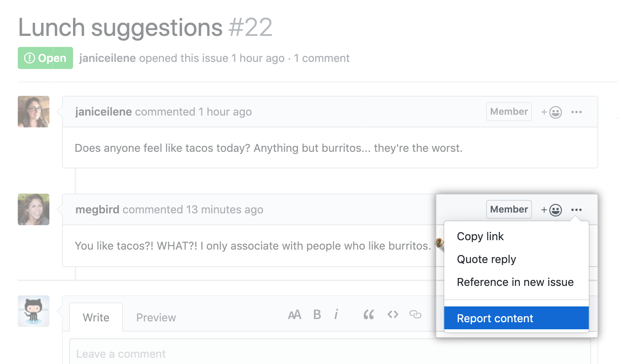The height and width of the screenshot is (364, 618).
Task: Open the options menu on megbird's comment
Action: point(577,209)
